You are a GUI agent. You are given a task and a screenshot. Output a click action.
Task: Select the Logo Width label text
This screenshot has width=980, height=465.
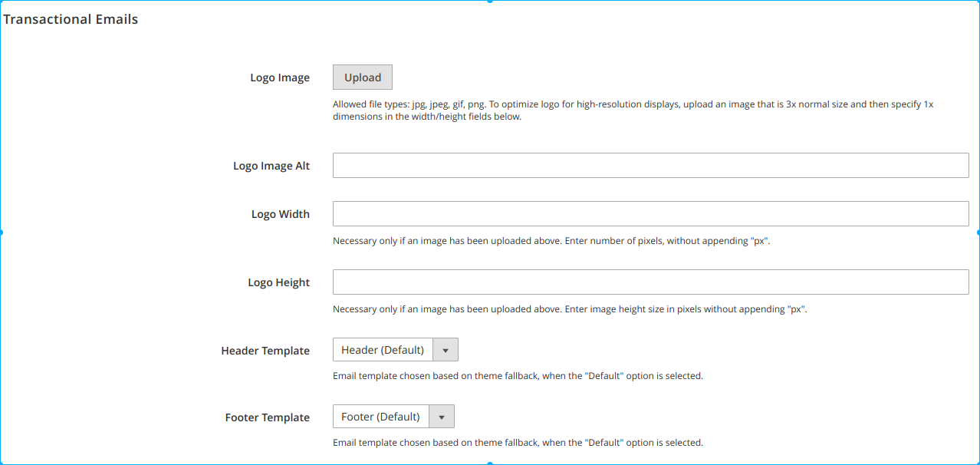281,215
